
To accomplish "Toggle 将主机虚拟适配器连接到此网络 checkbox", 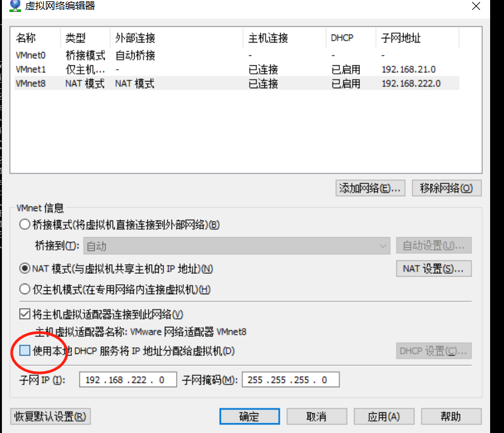I will click(25, 314).
